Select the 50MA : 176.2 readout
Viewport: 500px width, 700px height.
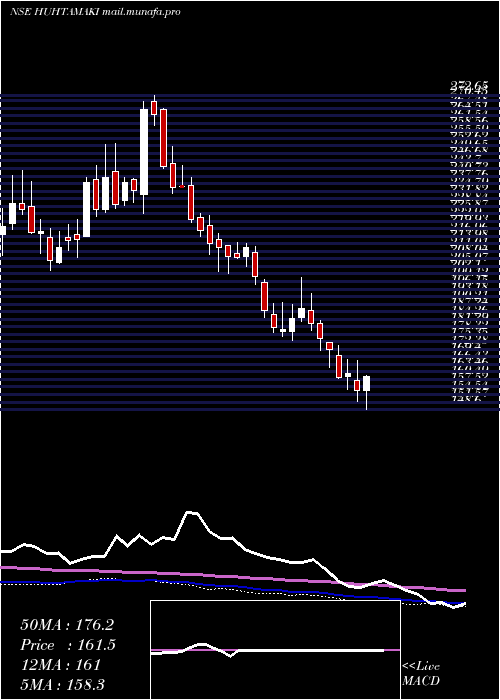(x=67, y=625)
